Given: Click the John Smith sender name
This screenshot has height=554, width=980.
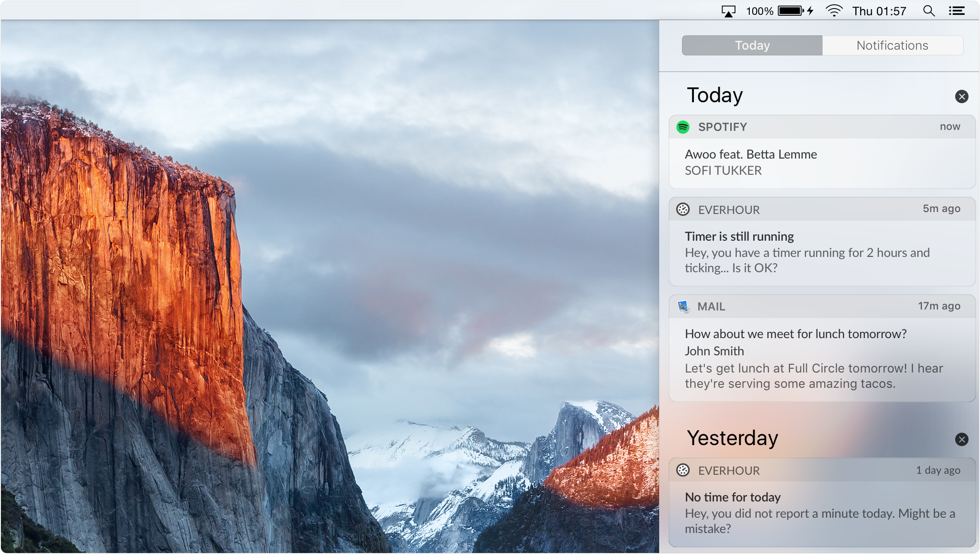Looking at the screenshot, I should click(x=714, y=351).
